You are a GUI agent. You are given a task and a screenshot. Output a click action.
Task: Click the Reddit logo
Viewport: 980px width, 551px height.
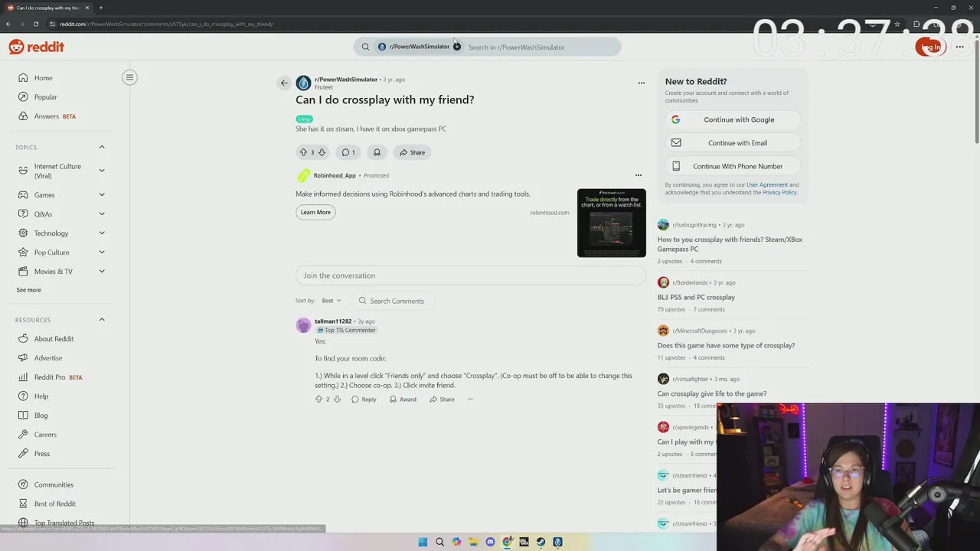36,47
